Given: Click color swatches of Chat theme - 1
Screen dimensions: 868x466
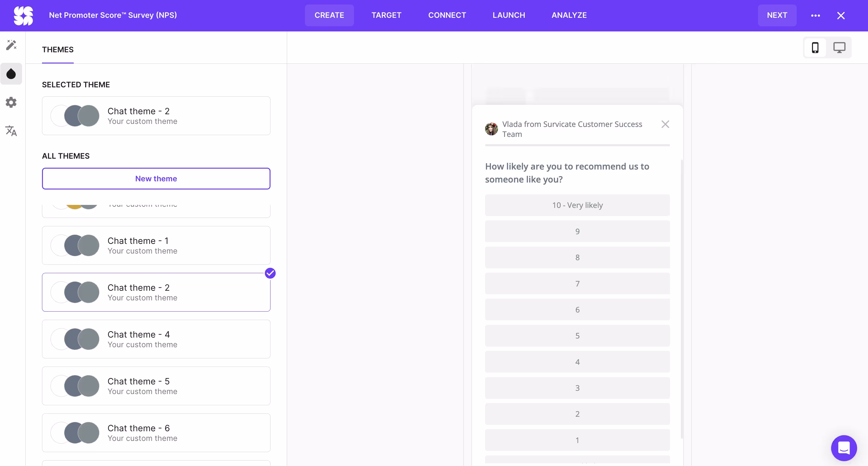Looking at the screenshot, I should (x=75, y=245).
